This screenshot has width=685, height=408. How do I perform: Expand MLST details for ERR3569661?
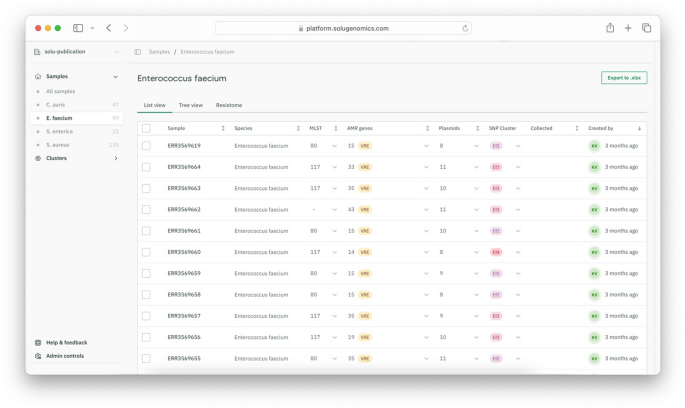click(335, 231)
